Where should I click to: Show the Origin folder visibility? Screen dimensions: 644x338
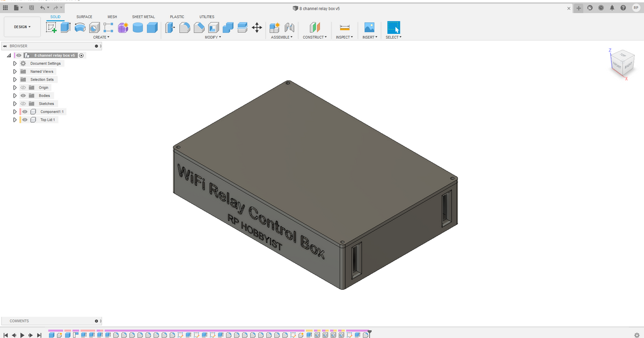23,87
